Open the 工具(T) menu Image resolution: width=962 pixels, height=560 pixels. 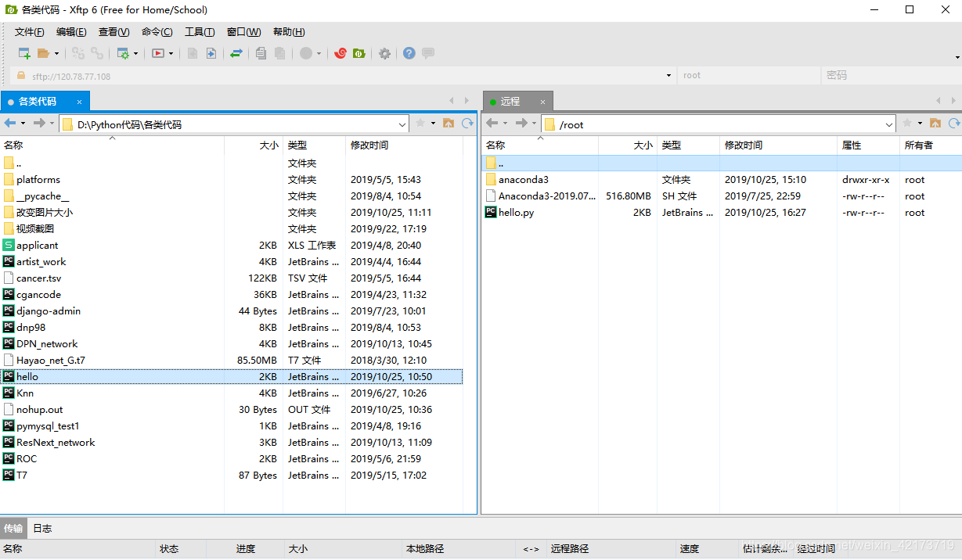click(x=200, y=32)
